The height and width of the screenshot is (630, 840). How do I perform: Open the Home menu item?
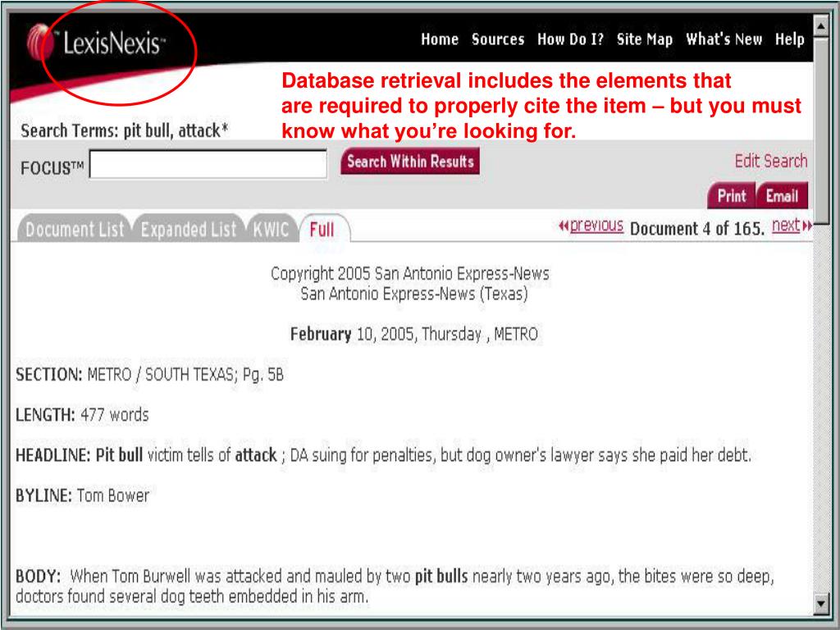440,39
